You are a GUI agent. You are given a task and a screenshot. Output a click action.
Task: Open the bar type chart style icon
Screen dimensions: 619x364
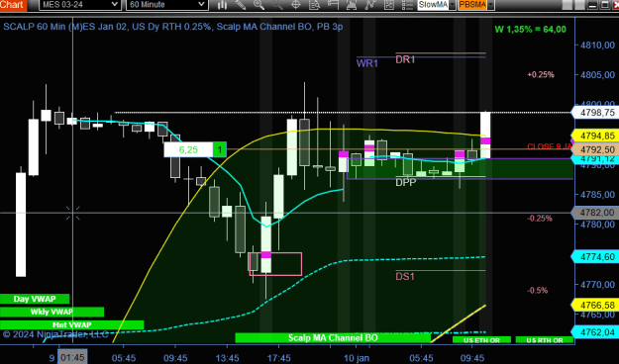tap(222, 5)
